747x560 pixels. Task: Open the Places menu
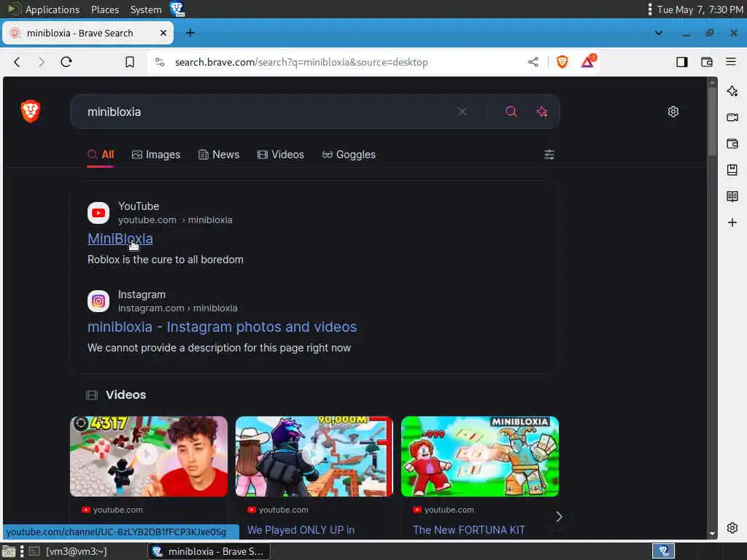[105, 9]
